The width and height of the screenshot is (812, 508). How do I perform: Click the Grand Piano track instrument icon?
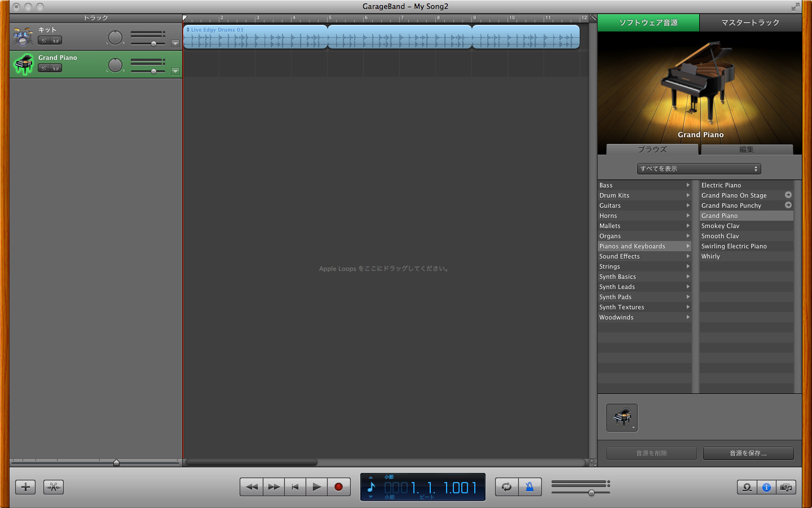[x=24, y=64]
